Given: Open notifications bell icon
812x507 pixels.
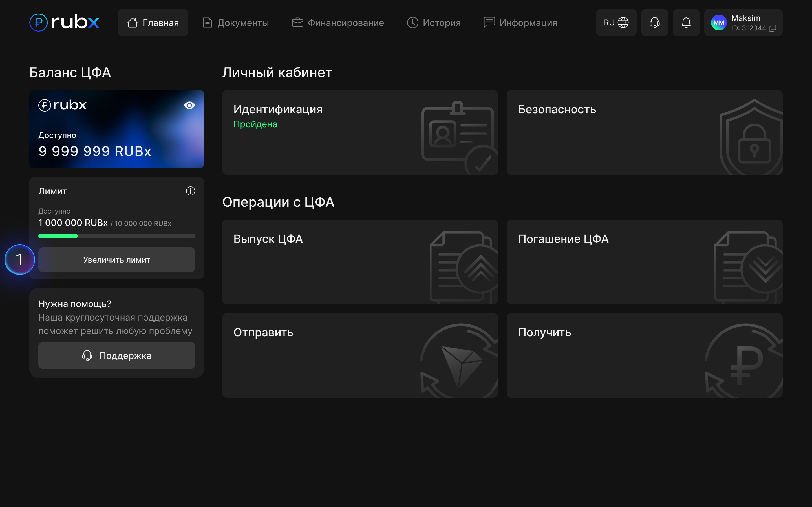Looking at the screenshot, I should click(686, 23).
